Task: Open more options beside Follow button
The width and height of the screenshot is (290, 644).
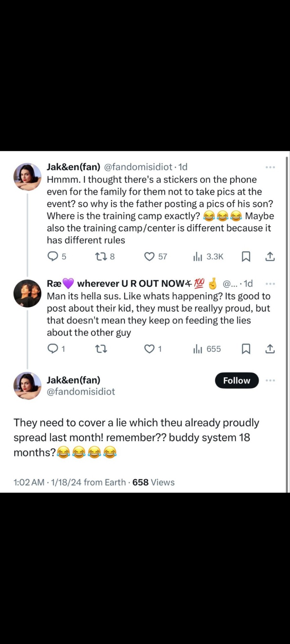Action: [270, 380]
